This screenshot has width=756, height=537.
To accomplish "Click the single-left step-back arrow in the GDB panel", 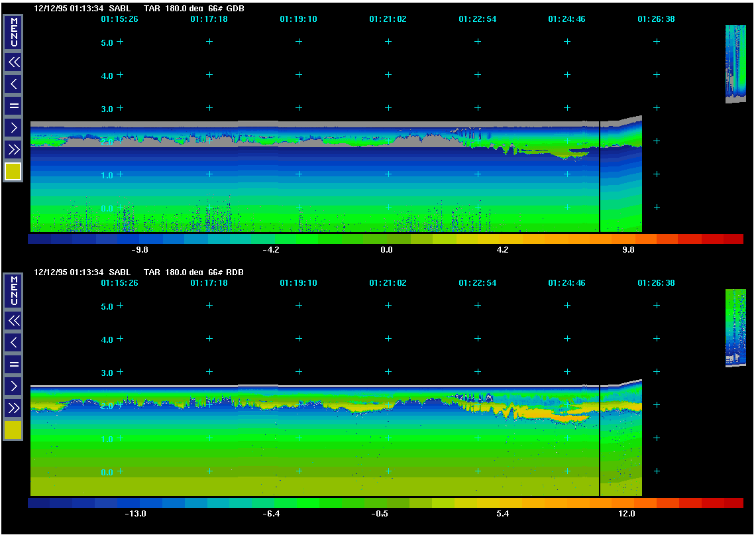I will (x=13, y=84).
